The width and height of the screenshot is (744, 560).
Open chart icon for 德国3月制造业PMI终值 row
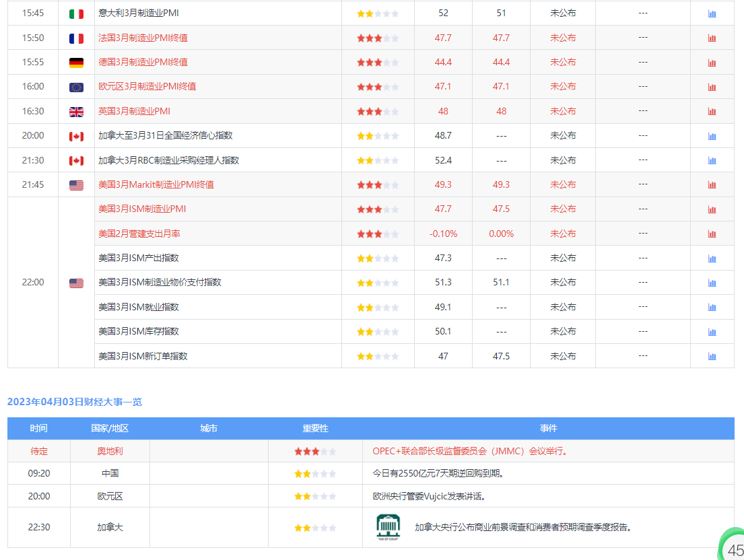tap(712, 63)
